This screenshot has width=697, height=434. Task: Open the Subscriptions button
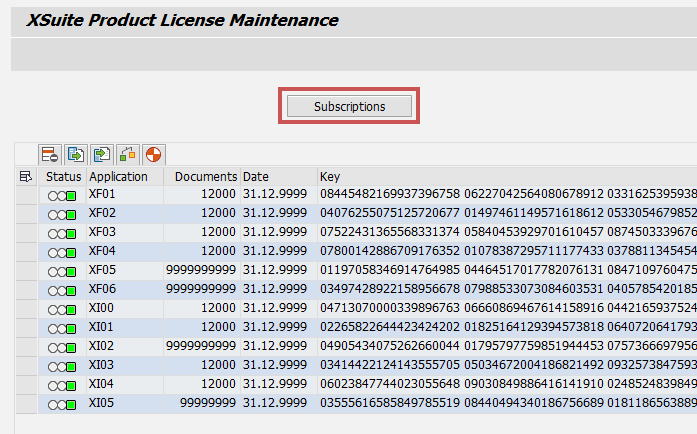pos(349,106)
